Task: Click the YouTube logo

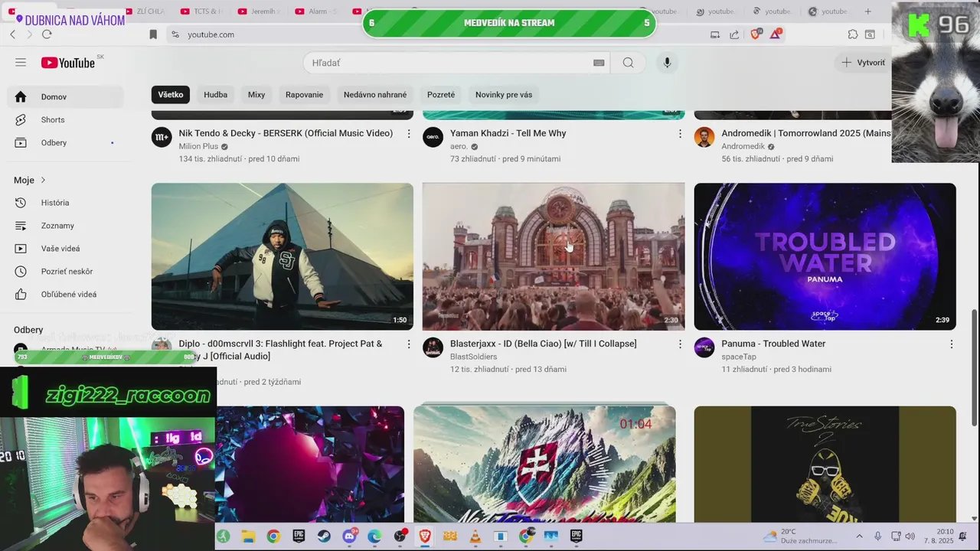Action: click(x=68, y=63)
